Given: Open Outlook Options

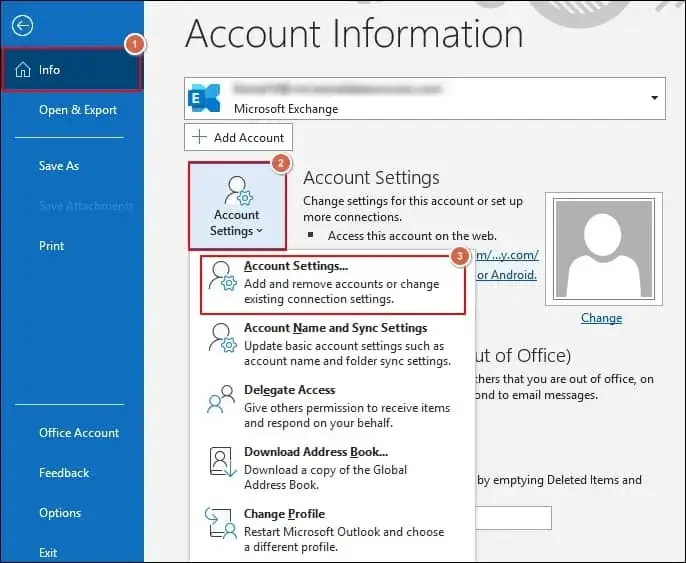Looking at the screenshot, I should tap(60, 513).
